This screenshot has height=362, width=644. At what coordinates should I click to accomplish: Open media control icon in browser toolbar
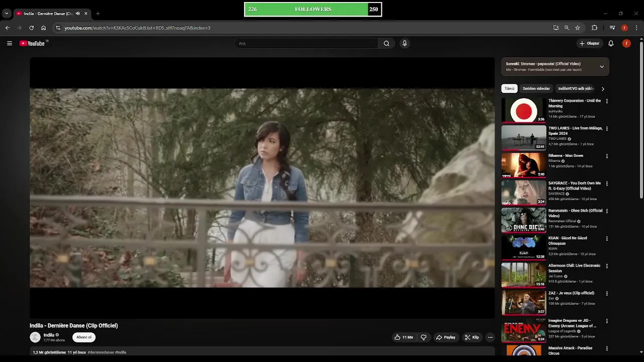[612, 28]
